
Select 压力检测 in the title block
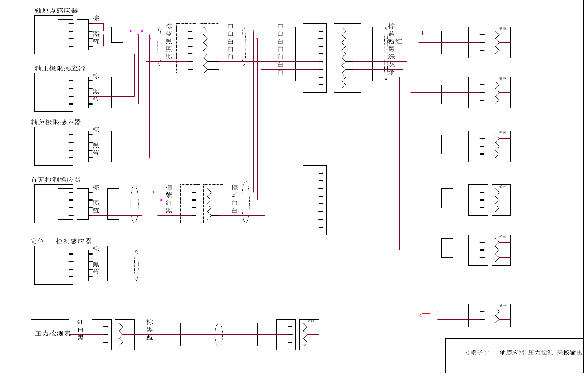click(x=541, y=353)
